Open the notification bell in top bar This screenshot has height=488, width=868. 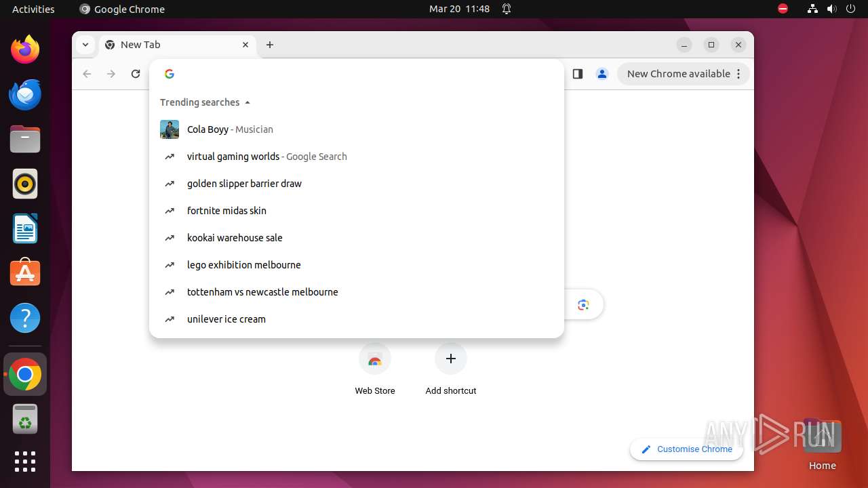pos(507,9)
